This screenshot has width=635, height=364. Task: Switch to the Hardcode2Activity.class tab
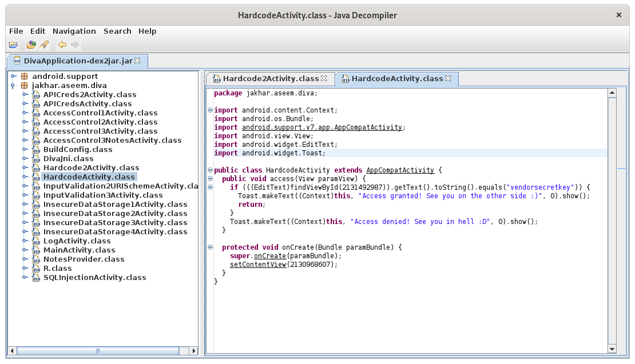[270, 78]
